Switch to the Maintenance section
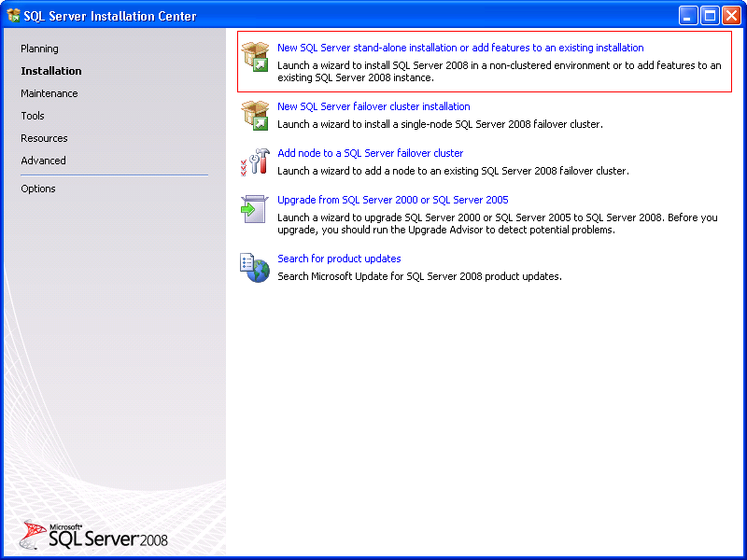The height and width of the screenshot is (560, 747). (49, 93)
